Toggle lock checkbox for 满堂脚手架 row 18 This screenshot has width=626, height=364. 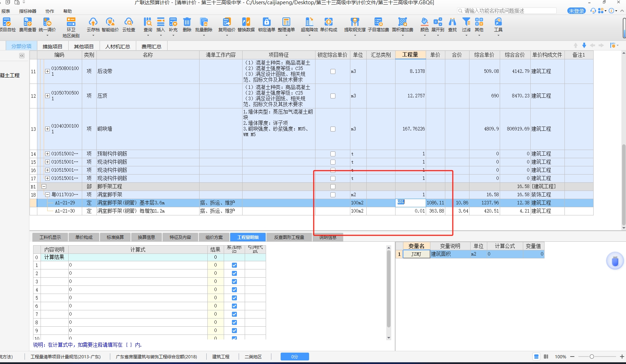[333, 195]
